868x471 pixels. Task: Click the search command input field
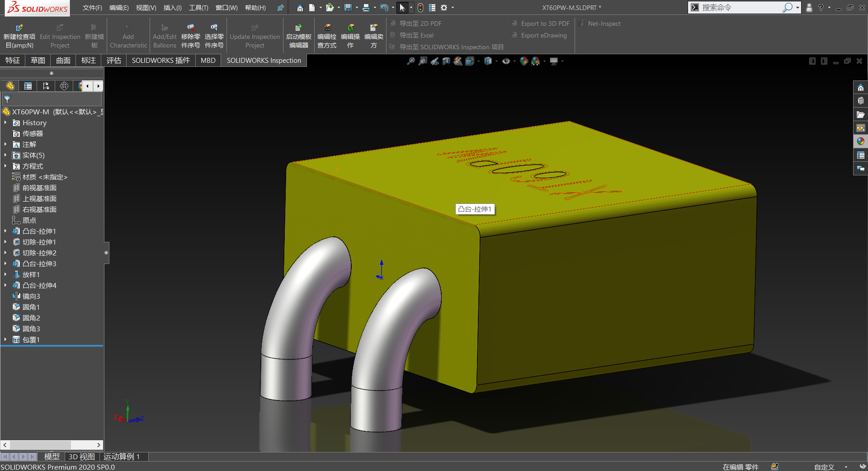741,8
